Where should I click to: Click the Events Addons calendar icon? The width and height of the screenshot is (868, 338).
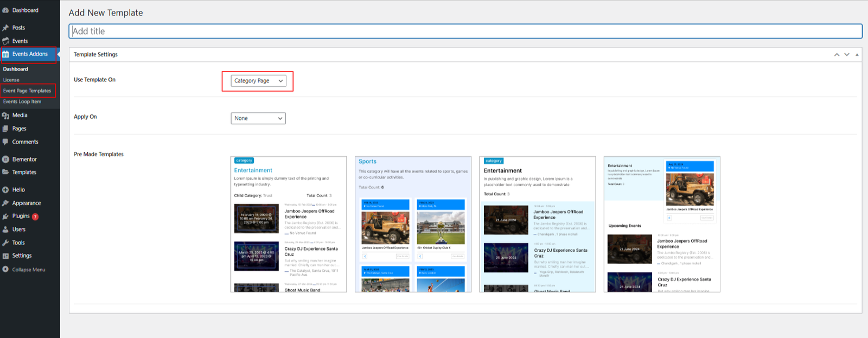click(5, 54)
